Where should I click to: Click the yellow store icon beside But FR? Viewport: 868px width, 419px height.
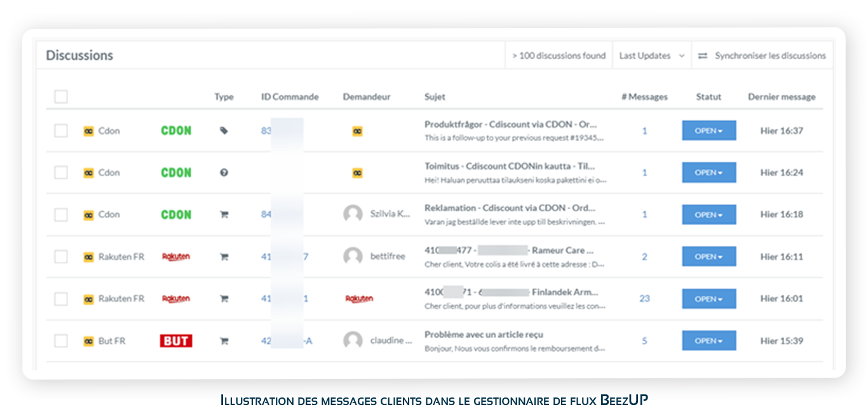[x=89, y=341]
